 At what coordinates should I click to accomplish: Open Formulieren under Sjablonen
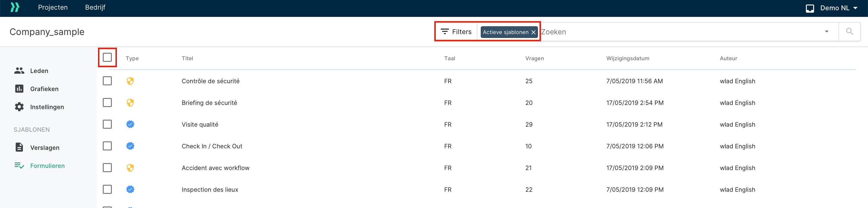47,166
